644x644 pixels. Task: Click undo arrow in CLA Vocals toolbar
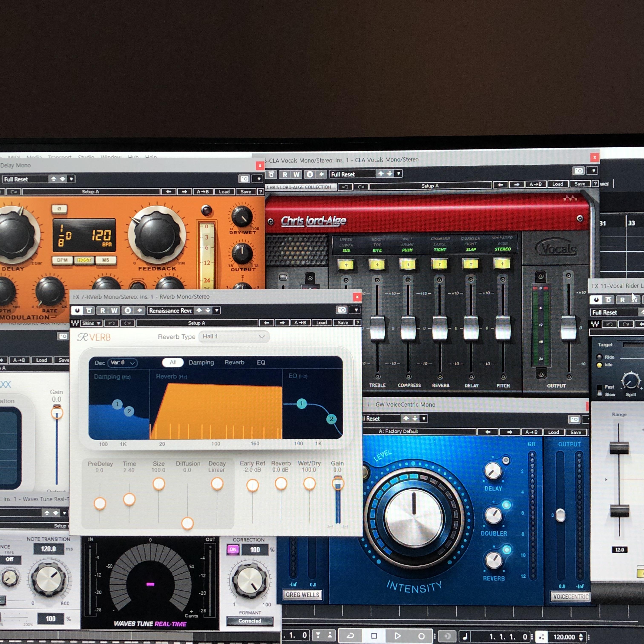point(345,187)
